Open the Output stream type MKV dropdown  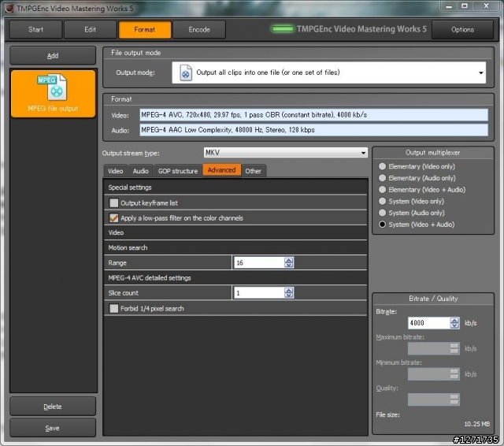(285, 152)
